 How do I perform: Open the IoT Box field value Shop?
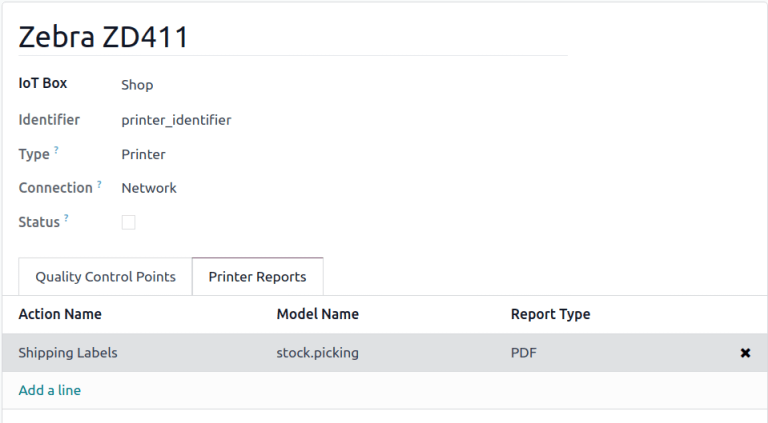click(137, 85)
